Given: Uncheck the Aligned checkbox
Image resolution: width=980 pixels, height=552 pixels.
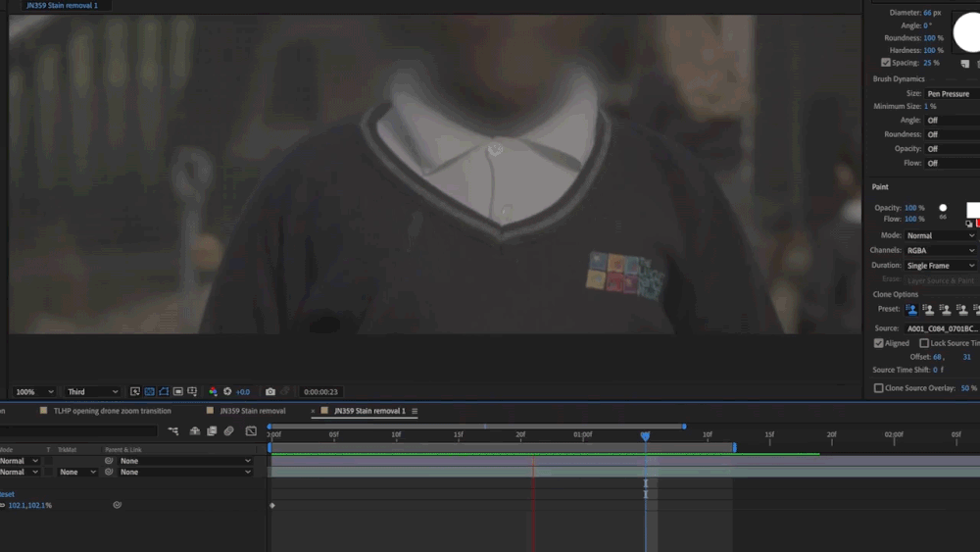Looking at the screenshot, I should pyautogui.click(x=879, y=343).
